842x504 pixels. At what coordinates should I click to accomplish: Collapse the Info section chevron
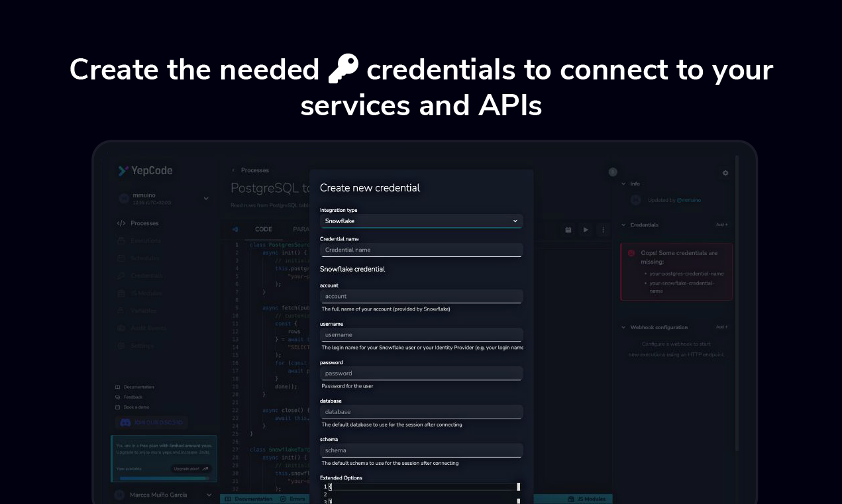point(623,184)
